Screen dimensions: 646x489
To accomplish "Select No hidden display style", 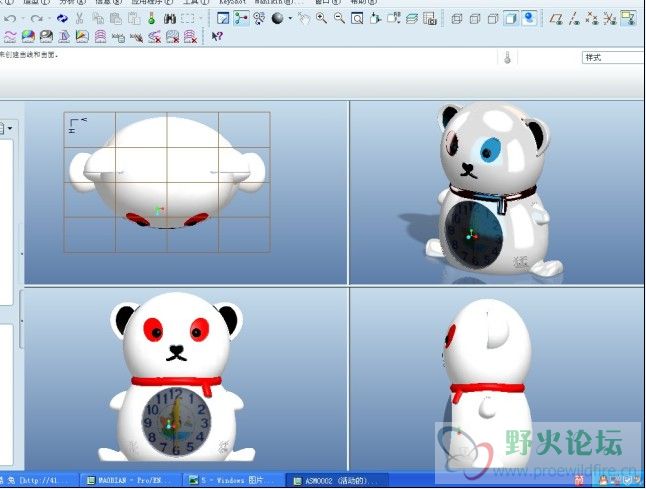I will tap(493, 19).
